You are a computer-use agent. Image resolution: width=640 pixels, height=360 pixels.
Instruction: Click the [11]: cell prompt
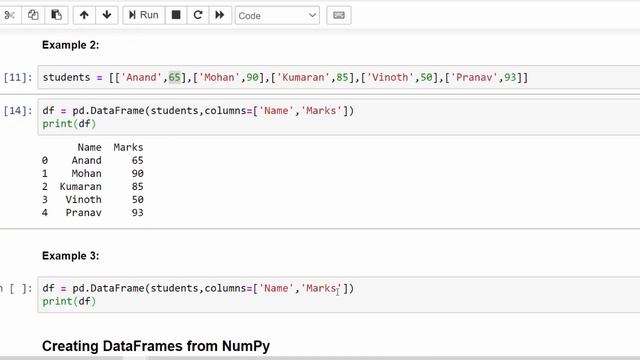click(18, 77)
